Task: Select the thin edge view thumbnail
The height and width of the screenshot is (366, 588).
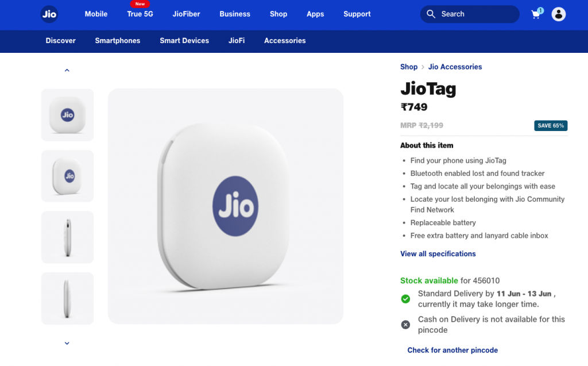Action: [68, 298]
